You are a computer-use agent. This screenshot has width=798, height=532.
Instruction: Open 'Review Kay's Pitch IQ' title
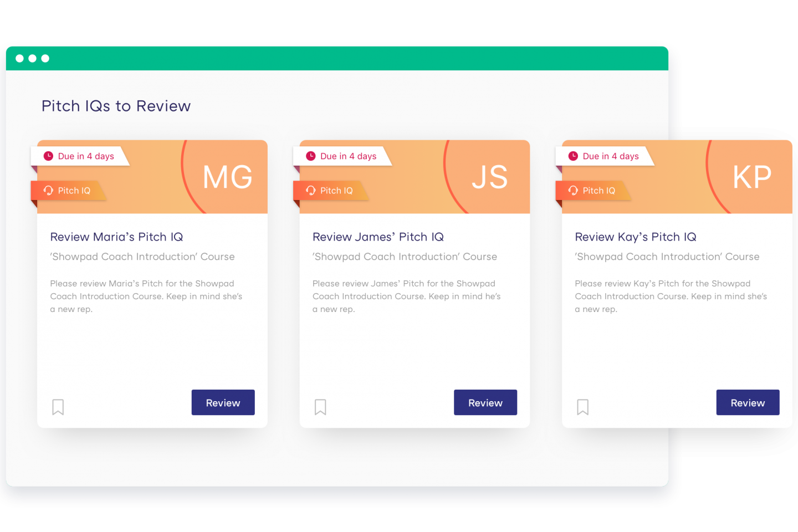point(636,237)
